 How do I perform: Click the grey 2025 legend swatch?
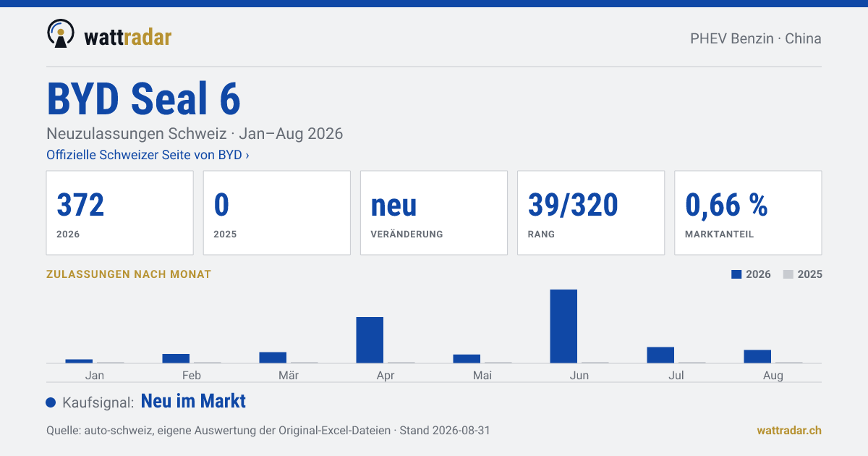[x=788, y=274]
